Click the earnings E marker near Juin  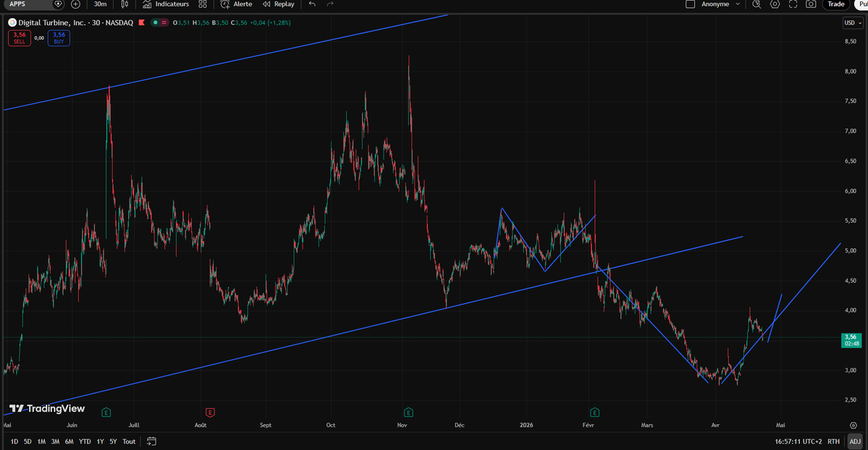pyautogui.click(x=106, y=412)
